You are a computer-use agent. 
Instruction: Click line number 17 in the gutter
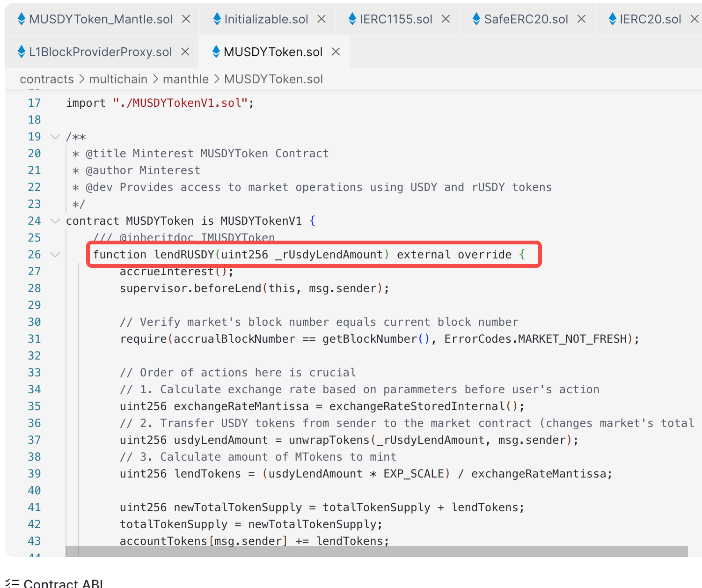[34, 103]
